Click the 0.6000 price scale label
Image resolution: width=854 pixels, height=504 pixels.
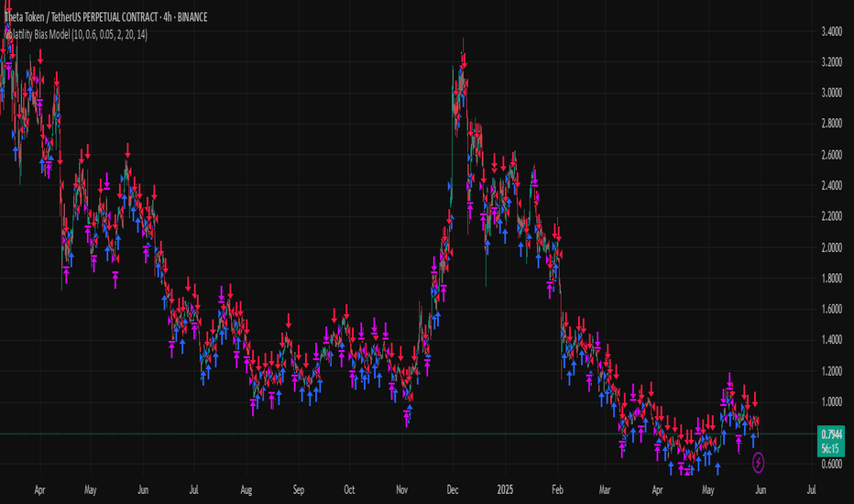pyautogui.click(x=832, y=465)
